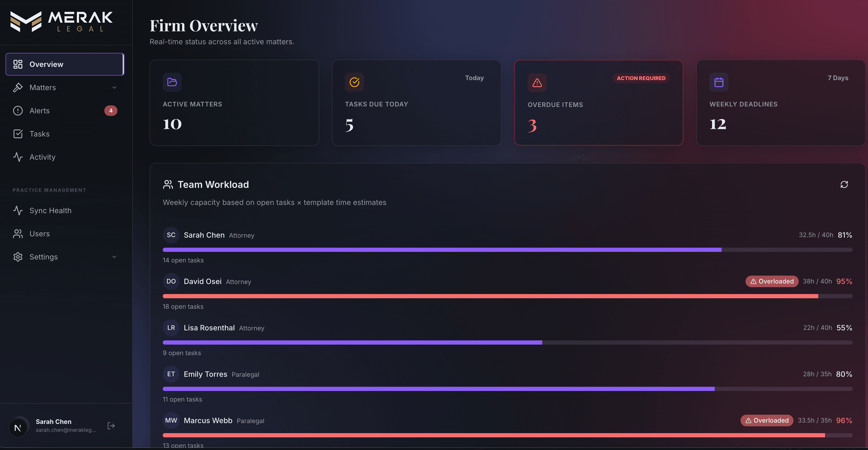Click the sarah.chen email in sidebar footer
The width and height of the screenshot is (868, 450).
click(x=66, y=430)
